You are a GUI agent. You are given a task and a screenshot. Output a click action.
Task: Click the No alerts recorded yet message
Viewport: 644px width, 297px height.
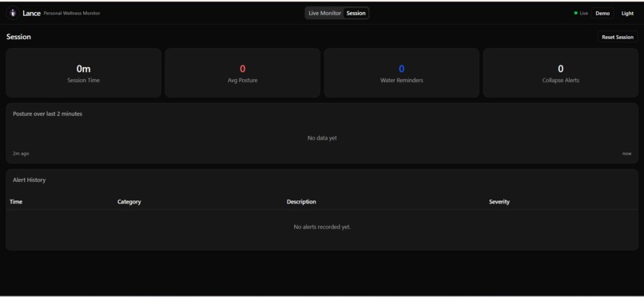click(322, 227)
